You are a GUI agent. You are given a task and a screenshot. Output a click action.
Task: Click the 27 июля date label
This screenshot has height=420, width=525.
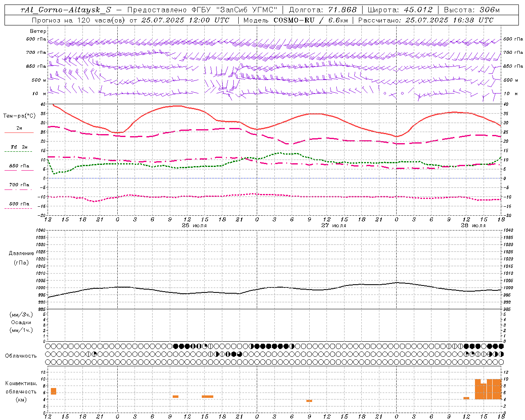pyautogui.click(x=333, y=226)
